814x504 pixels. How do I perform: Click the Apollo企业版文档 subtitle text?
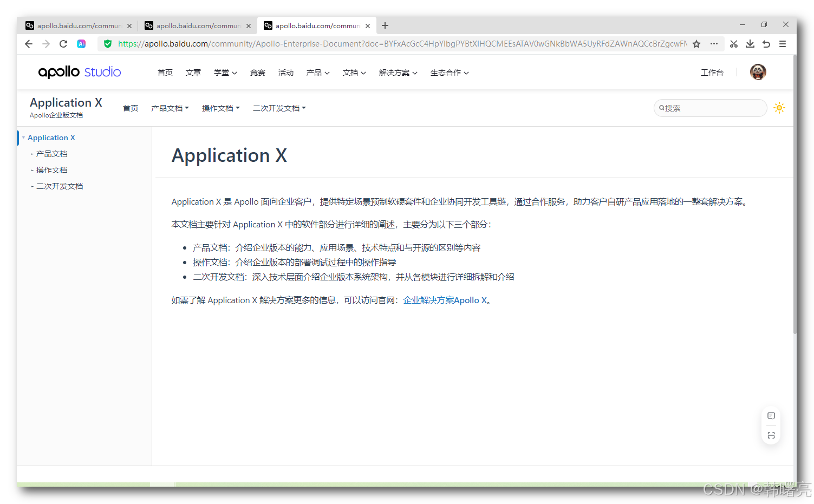tap(56, 115)
